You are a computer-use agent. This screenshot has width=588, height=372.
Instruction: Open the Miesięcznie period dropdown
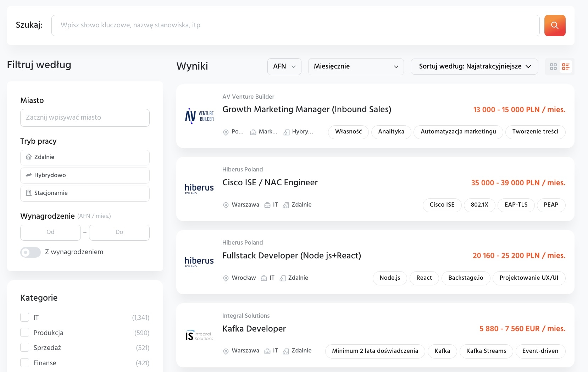pos(356,67)
